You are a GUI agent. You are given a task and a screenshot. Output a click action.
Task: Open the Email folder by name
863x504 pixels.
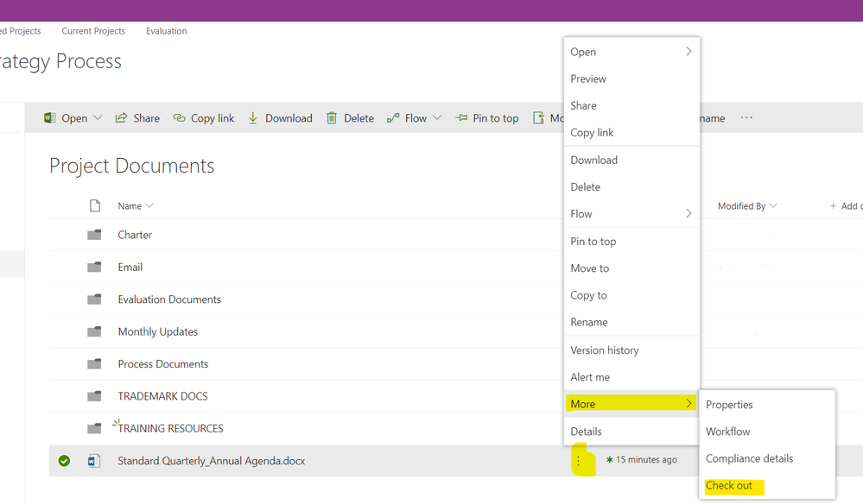coord(130,268)
